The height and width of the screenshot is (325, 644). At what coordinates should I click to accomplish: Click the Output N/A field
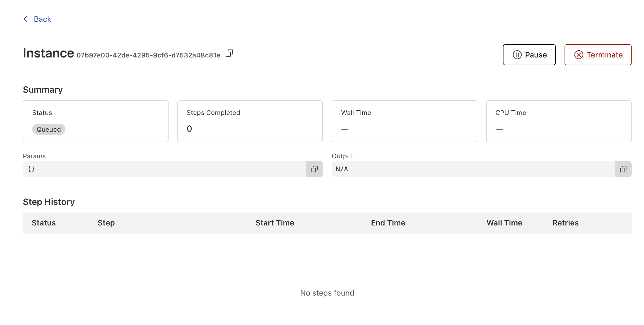[x=473, y=169]
